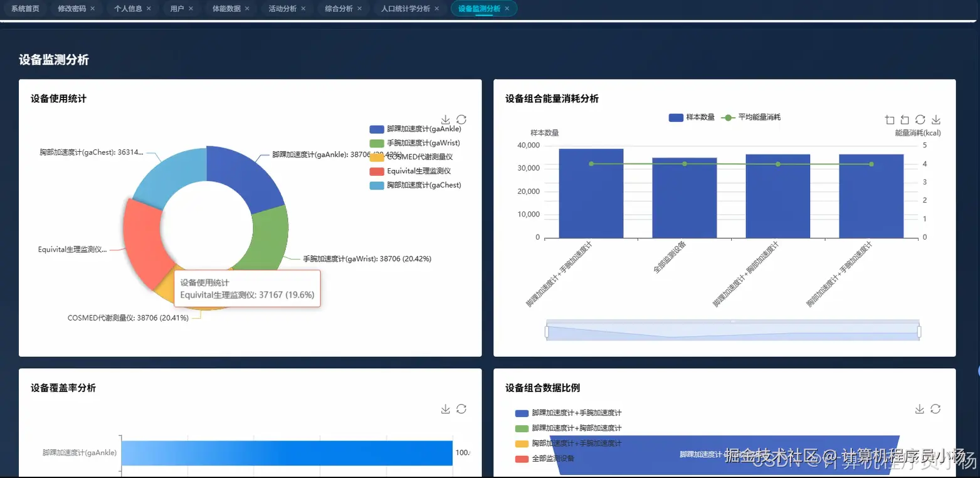This screenshot has height=478, width=980.
Task: Click the 40,000 y-axis value
Action: pyautogui.click(x=527, y=146)
